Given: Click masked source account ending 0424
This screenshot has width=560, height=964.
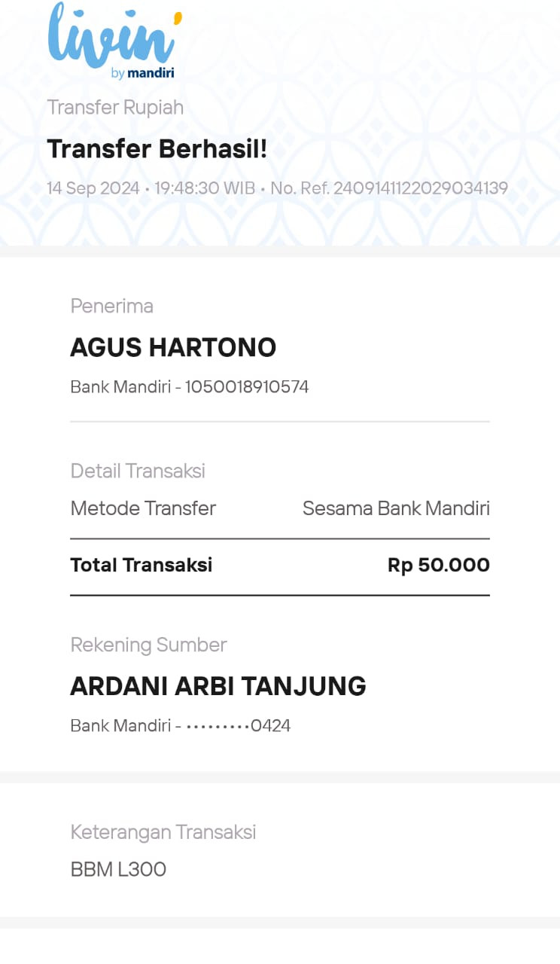Looking at the screenshot, I should coord(238,726).
